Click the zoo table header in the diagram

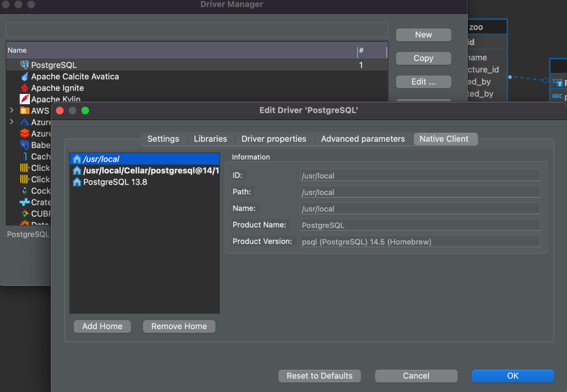coord(487,27)
